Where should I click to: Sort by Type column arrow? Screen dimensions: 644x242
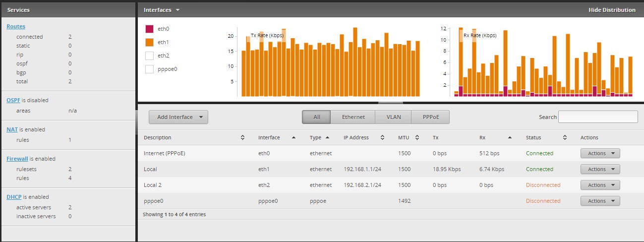click(x=327, y=138)
